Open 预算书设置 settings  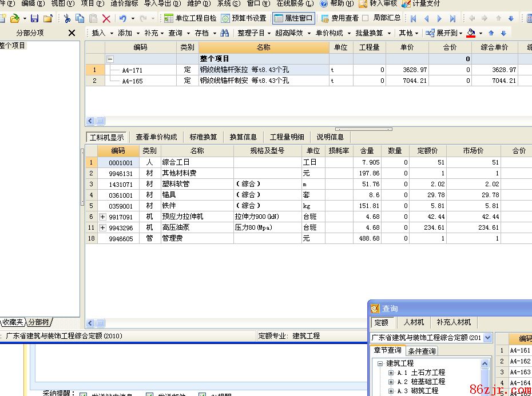[x=244, y=18]
